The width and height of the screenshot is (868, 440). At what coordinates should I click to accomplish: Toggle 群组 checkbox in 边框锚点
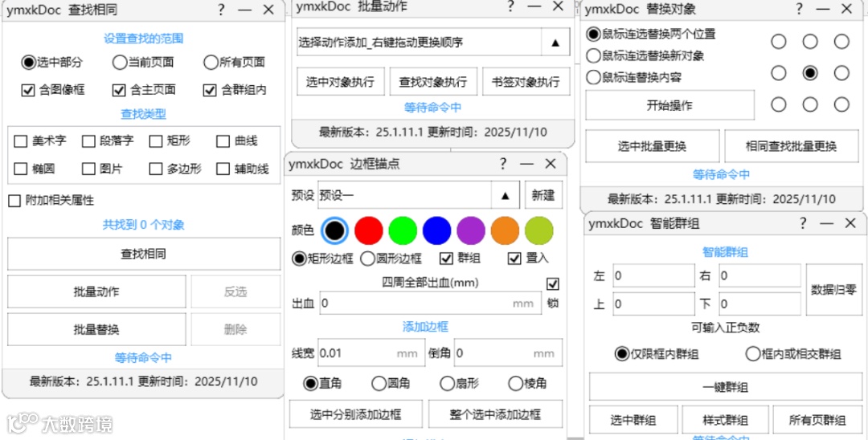click(x=460, y=259)
